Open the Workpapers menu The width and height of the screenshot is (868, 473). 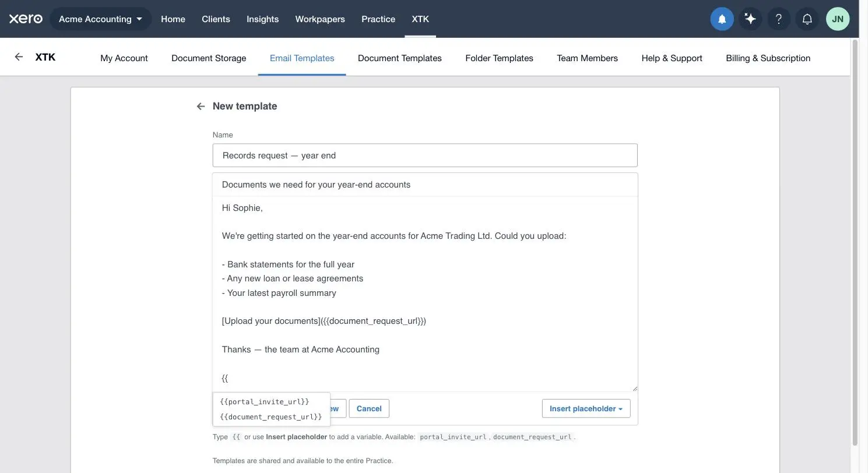tap(320, 19)
